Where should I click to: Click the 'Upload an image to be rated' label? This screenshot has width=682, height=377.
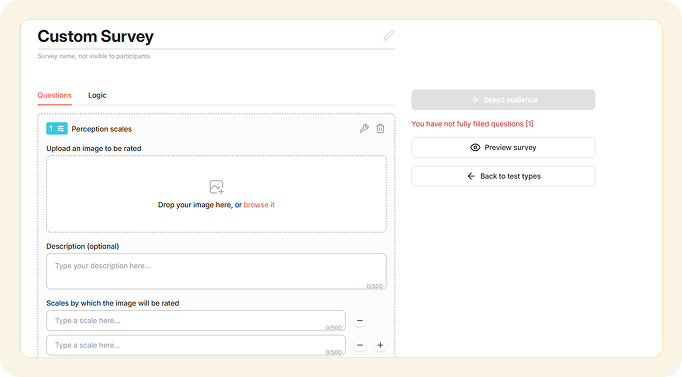point(94,148)
